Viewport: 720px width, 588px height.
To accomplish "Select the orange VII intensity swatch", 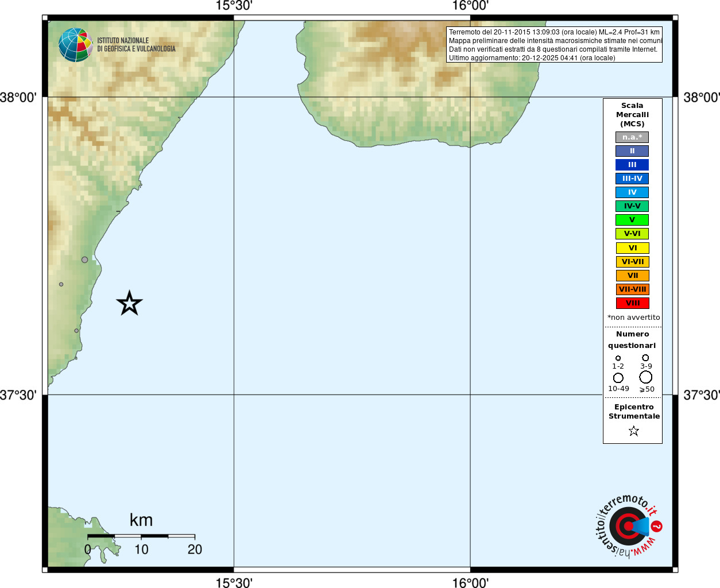I will pos(632,276).
